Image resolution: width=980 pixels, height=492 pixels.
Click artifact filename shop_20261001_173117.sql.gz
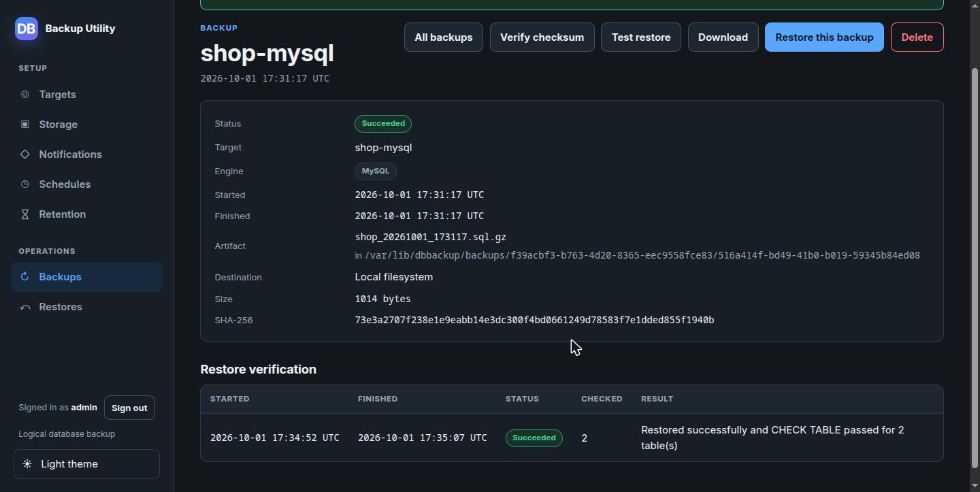pyautogui.click(x=430, y=237)
